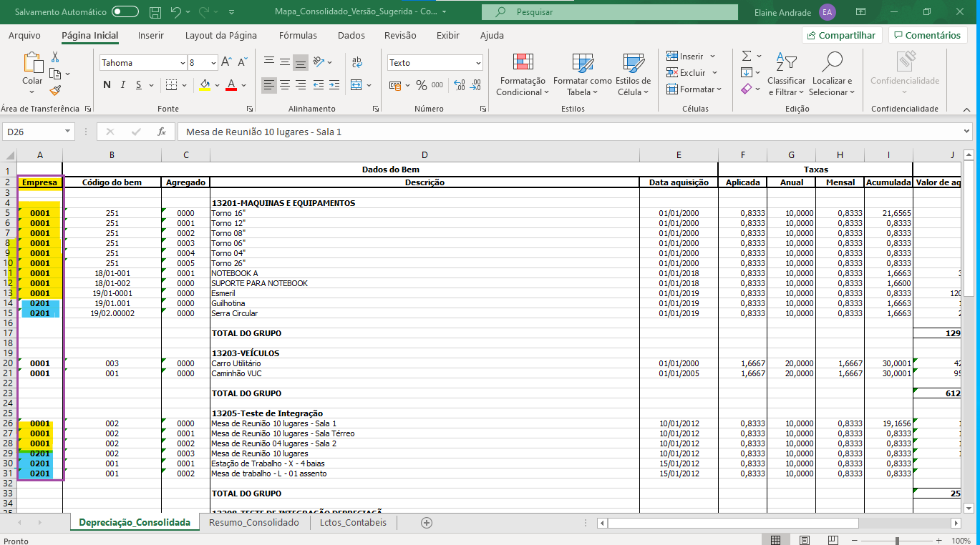Image resolution: width=980 pixels, height=545 pixels.
Task: Toggle Salvamento Automático switch
Action: pyautogui.click(x=125, y=12)
